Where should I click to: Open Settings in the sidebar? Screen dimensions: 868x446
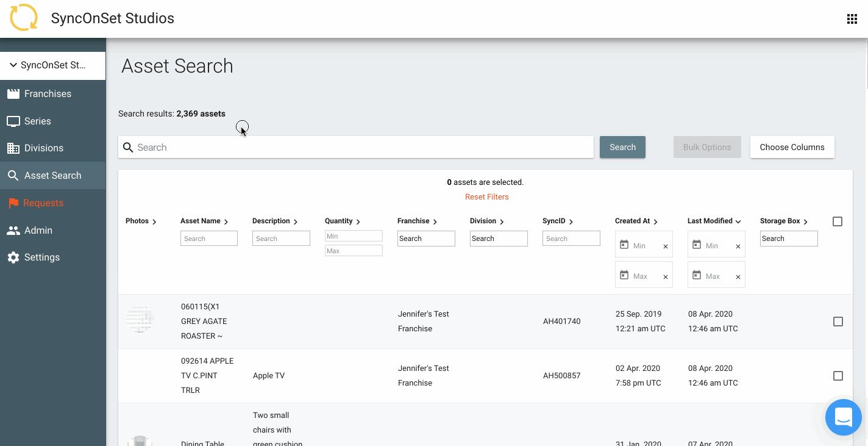coord(52,257)
